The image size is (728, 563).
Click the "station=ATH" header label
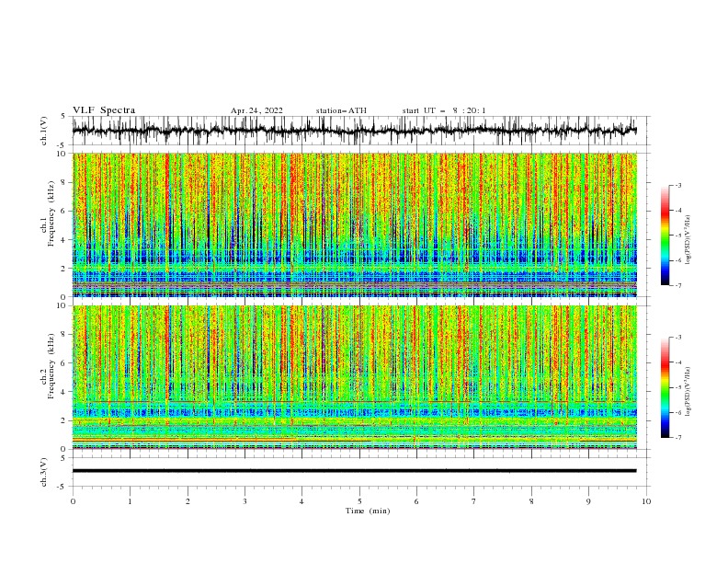(x=341, y=110)
